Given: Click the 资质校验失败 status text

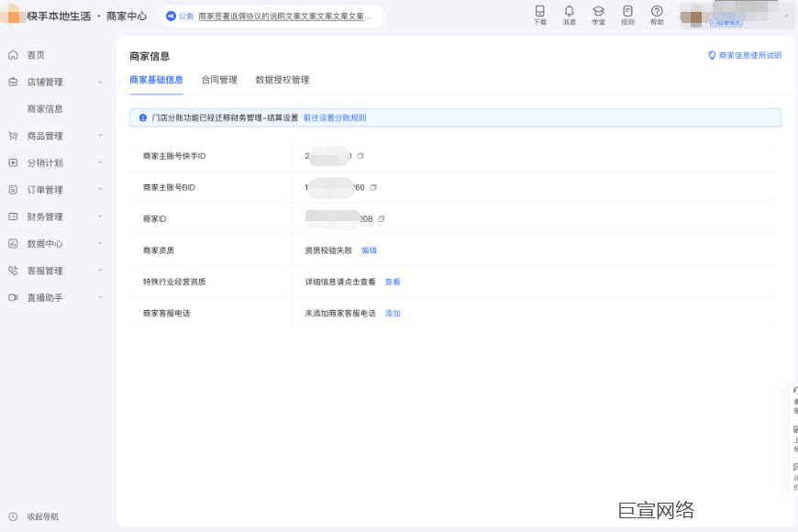Looking at the screenshot, I should pyautogui.click(x=328, y=250).
